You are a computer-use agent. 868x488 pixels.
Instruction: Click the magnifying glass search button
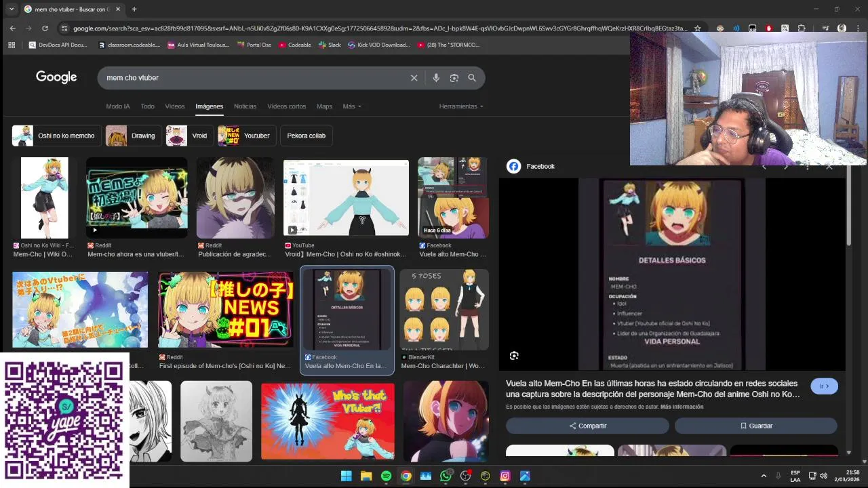pos(472,78)
